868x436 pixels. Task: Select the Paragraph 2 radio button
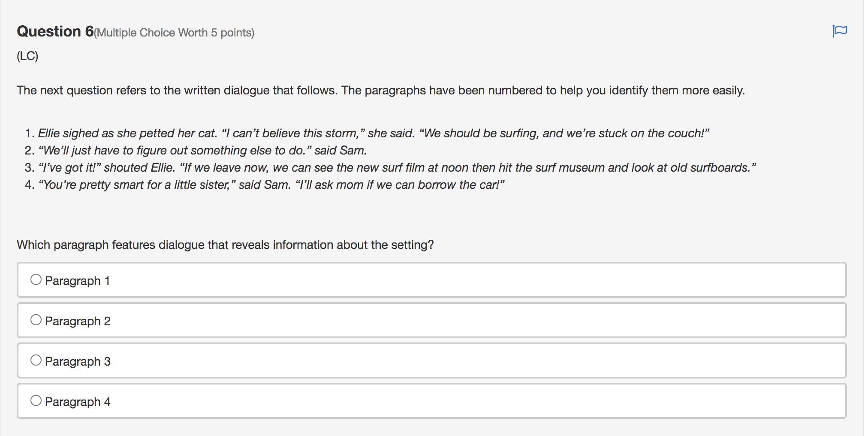36,320
